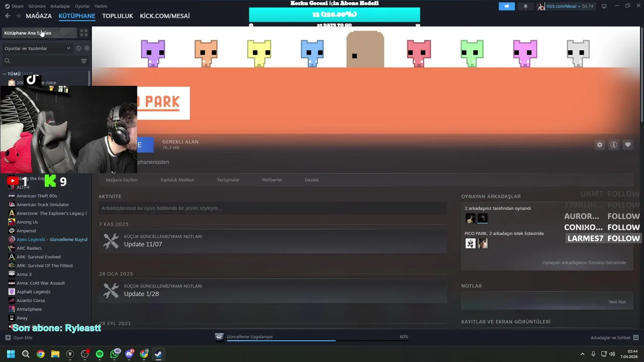The image size is (644, 362).
Task: Open the Görünüm menu
Action: pyautogui.click(x=37, y=6)
